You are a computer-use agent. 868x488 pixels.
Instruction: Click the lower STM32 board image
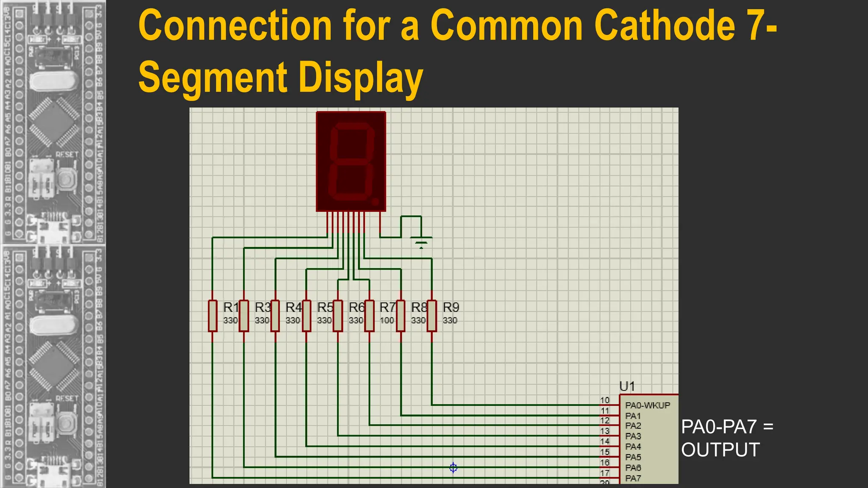(53, 366)
